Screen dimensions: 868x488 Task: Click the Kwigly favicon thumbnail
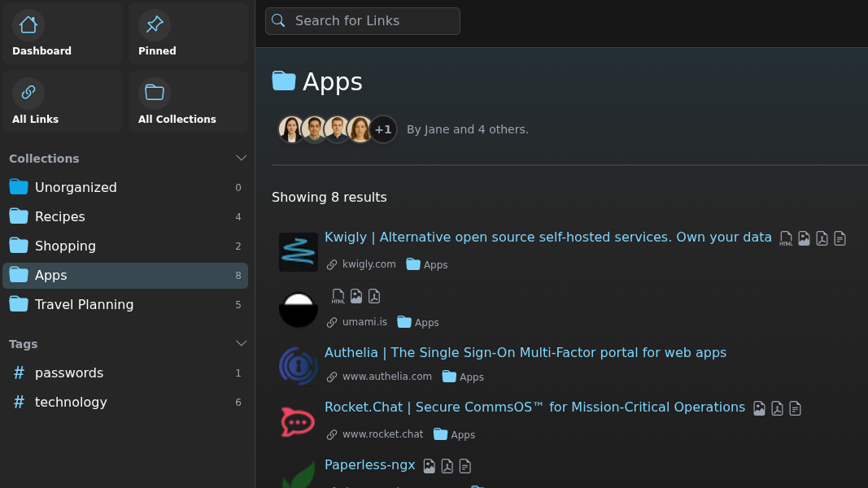pyautogui.click(x=299, y=252)
